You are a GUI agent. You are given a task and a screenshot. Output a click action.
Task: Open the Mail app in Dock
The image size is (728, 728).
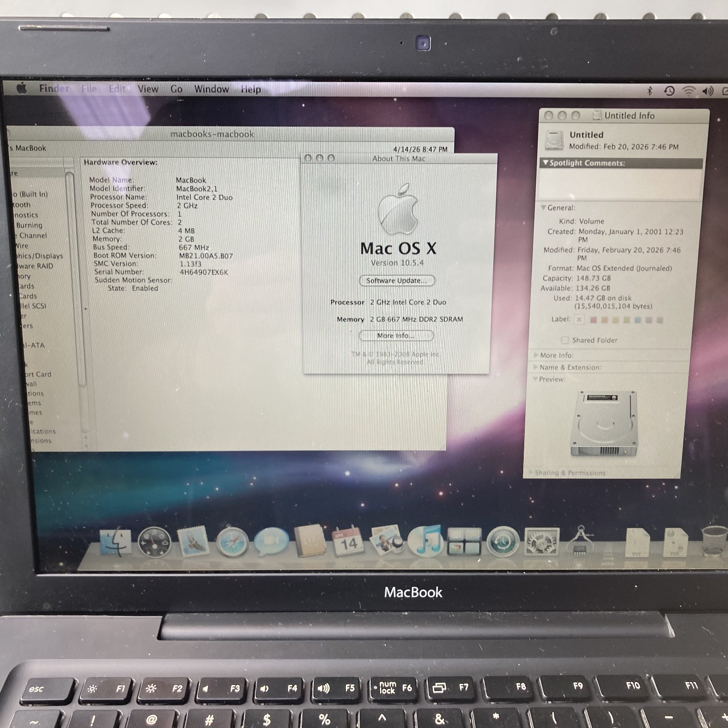click(x=193, y=541)
